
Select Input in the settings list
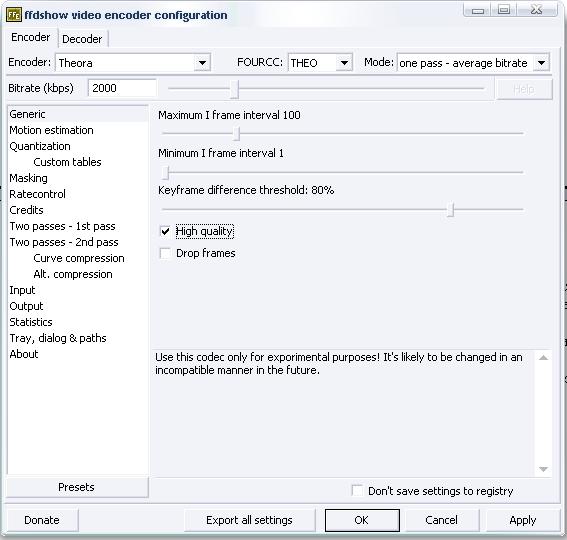coord(22,290)
